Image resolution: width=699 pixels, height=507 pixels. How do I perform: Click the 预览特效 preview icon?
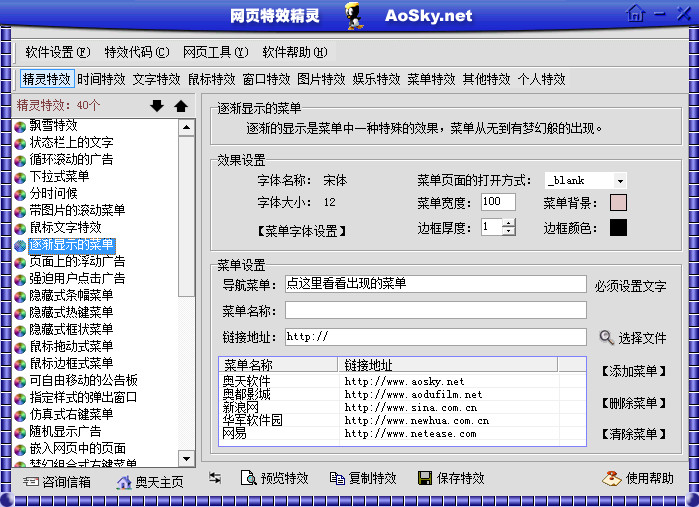pyautogui.click(x=248, y=478)
